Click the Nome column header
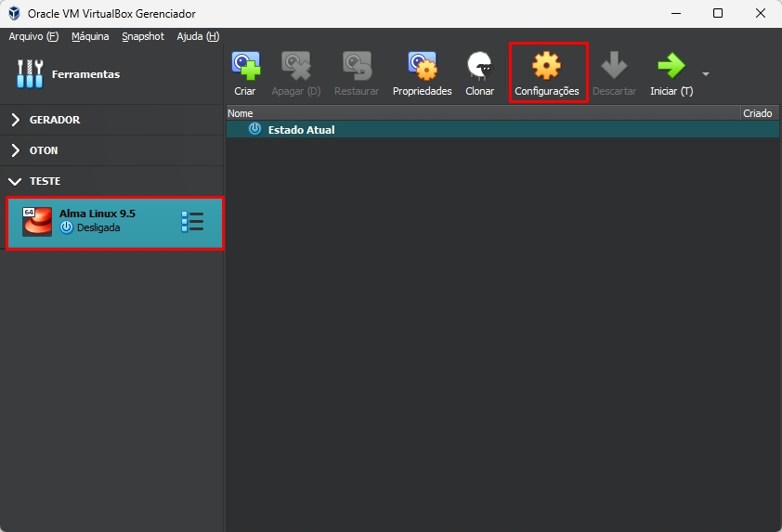 pyautogui.click(x=484, y=113)
